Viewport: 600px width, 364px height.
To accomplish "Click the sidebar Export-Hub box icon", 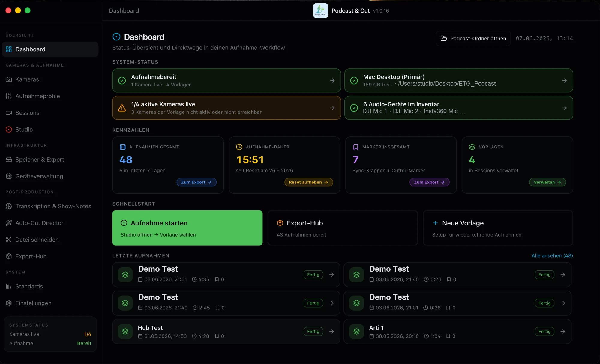I will click(9, 256).
